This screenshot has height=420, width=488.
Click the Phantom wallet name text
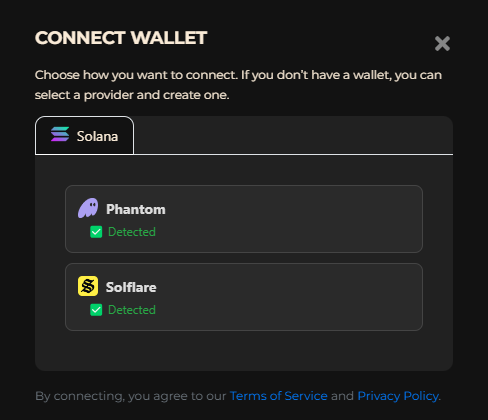tap(136, 209)
